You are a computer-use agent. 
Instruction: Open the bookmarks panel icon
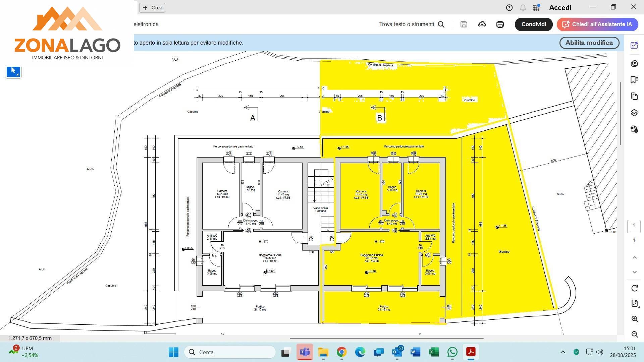634,80
